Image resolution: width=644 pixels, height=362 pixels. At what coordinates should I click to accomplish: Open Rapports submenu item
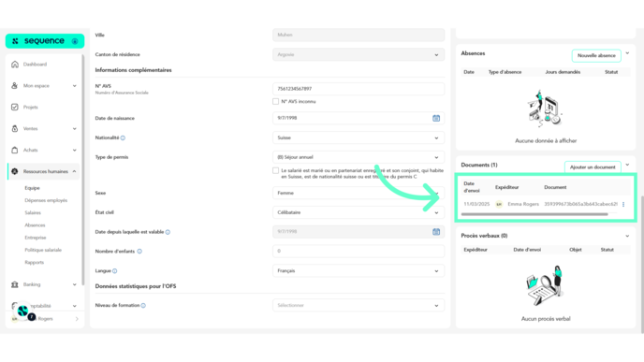tap(34, 262)
